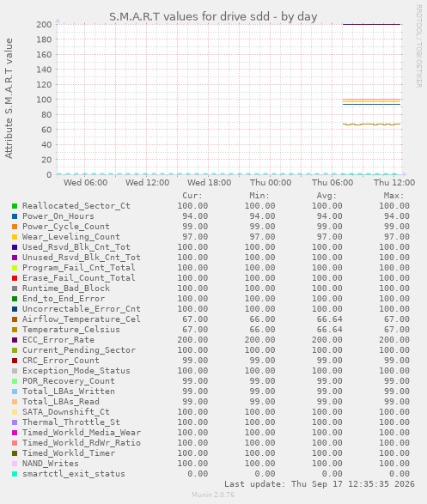Select the Temperature_Celsius legend label
The height and width of the screenshot is (504, 427).
pyautogui.click(x=70, y=330)
